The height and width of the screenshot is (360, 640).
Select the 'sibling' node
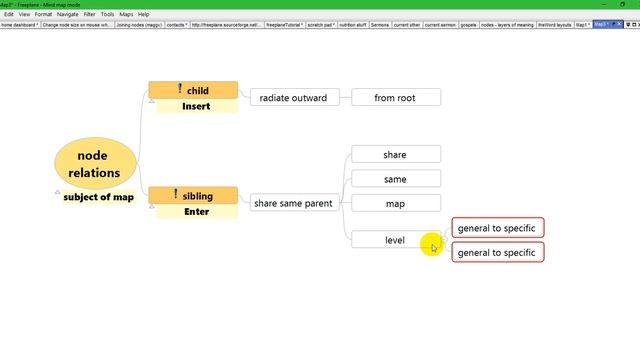click(x=193, y=196)
